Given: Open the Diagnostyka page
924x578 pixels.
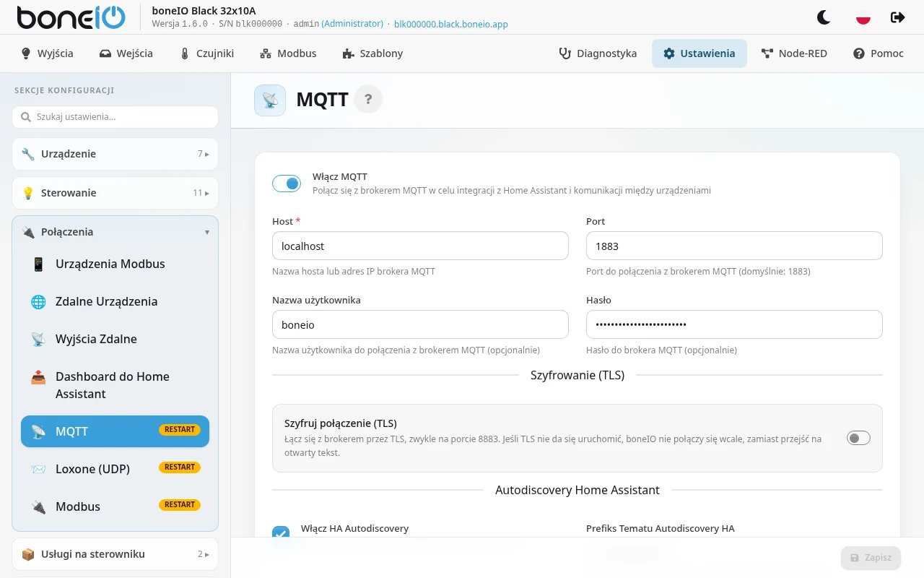Looking at the screenshot, I should pyautogui.click(x=598, y=53).
